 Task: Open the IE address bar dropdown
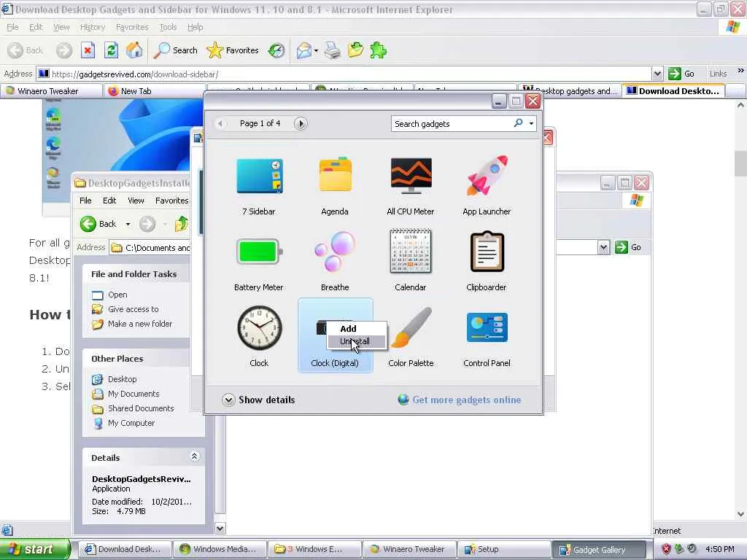[657, 74]
